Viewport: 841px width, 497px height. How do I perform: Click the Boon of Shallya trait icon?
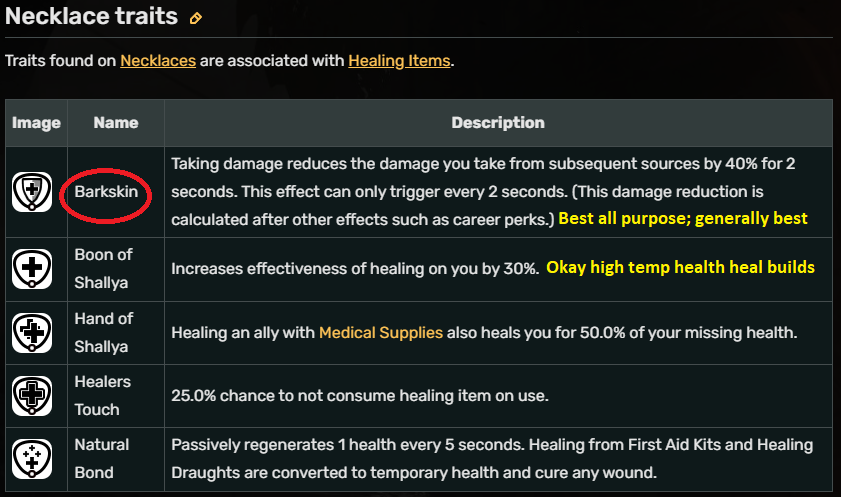coord(32,268)
